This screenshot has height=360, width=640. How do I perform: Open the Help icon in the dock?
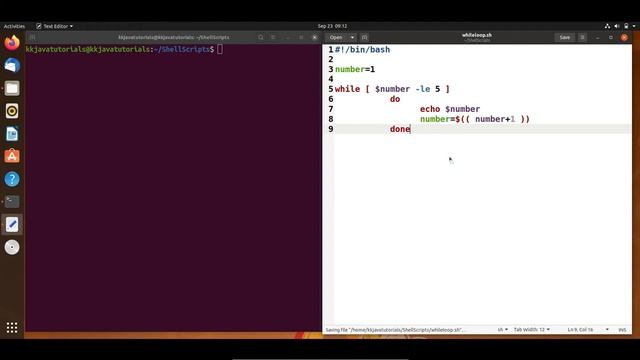point(12,179)
